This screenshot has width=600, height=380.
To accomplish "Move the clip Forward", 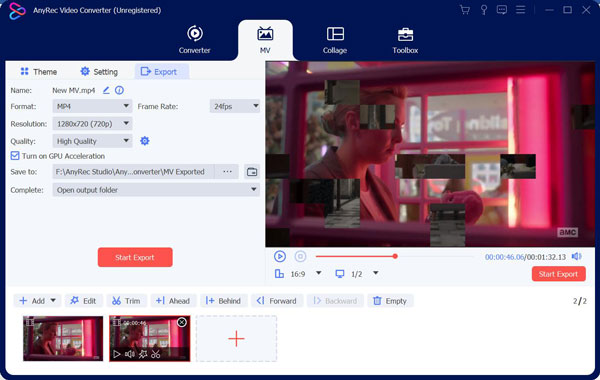I will [277, 301].
